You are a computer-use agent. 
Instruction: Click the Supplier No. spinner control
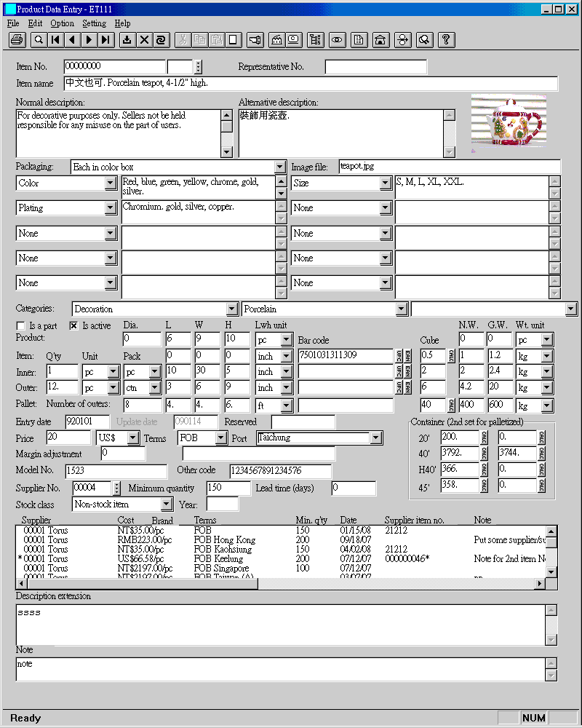point(116,488)
